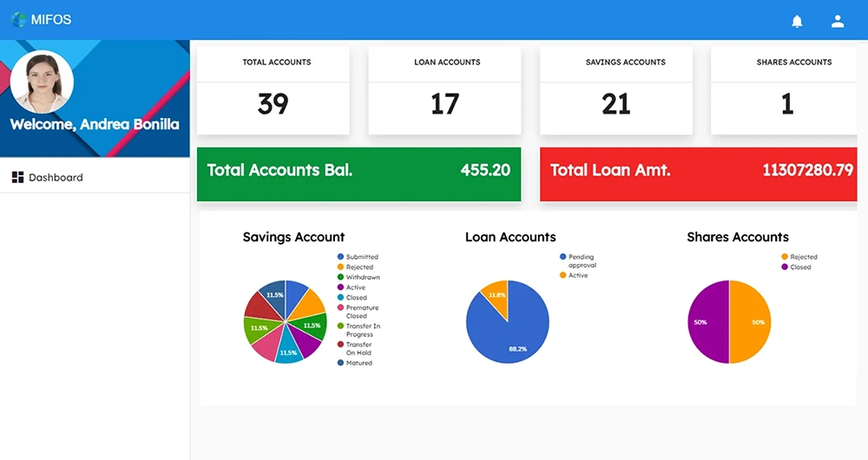Click the 11307280.79 loan amount value
868x460 pixels.
(807, 170)
